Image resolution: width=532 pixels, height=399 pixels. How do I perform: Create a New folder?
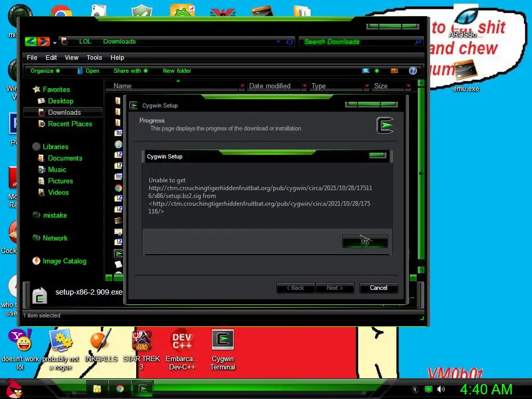pos(177,71)
